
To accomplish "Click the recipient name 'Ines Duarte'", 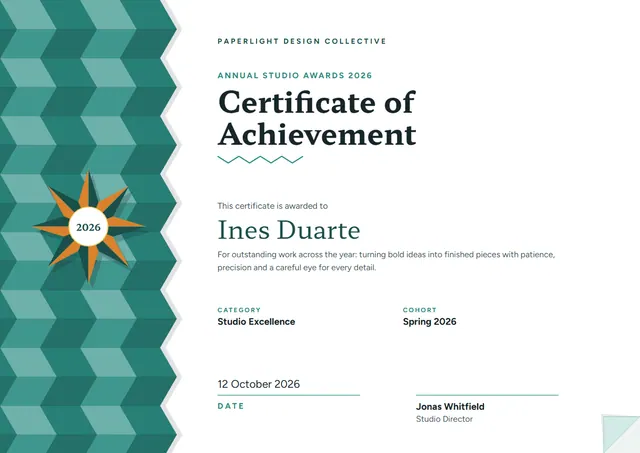I will pos(289,230).
